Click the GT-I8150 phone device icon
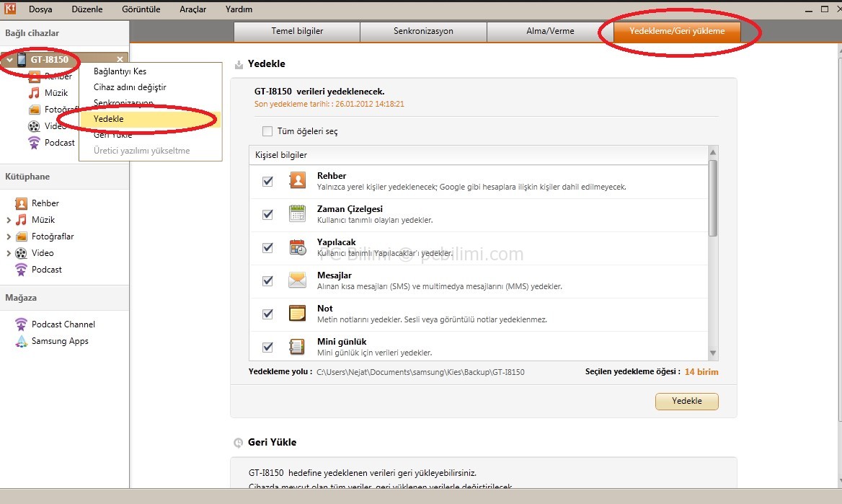Viewport: 842px width, 504px height. coord(22,59)
